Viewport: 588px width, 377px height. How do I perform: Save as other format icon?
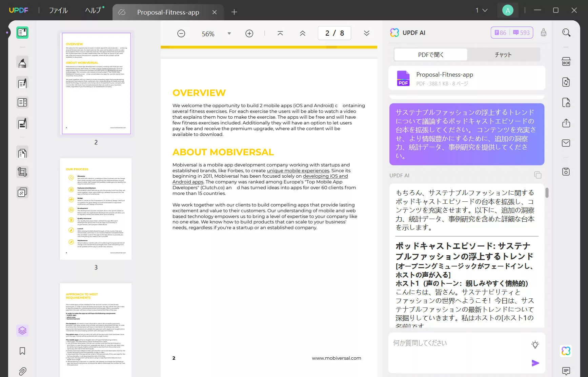click(x=566, y=172)
